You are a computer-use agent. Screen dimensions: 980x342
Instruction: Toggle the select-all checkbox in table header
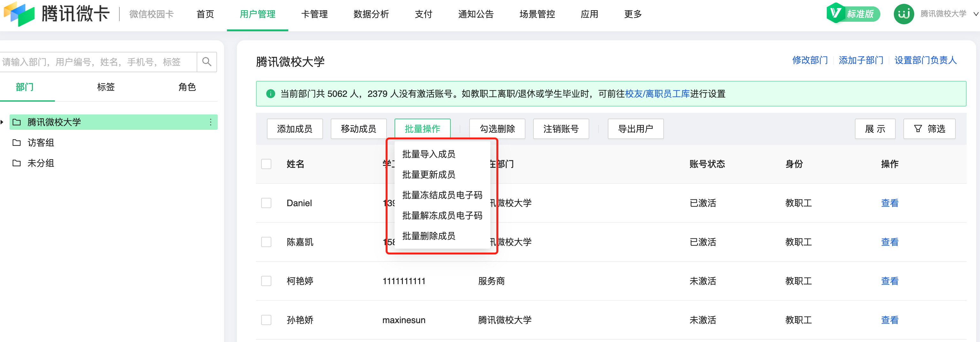pos(266,164)
